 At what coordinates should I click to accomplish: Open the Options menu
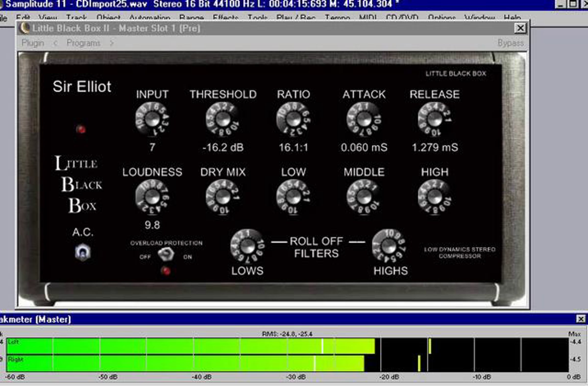[x=442, y=18]
